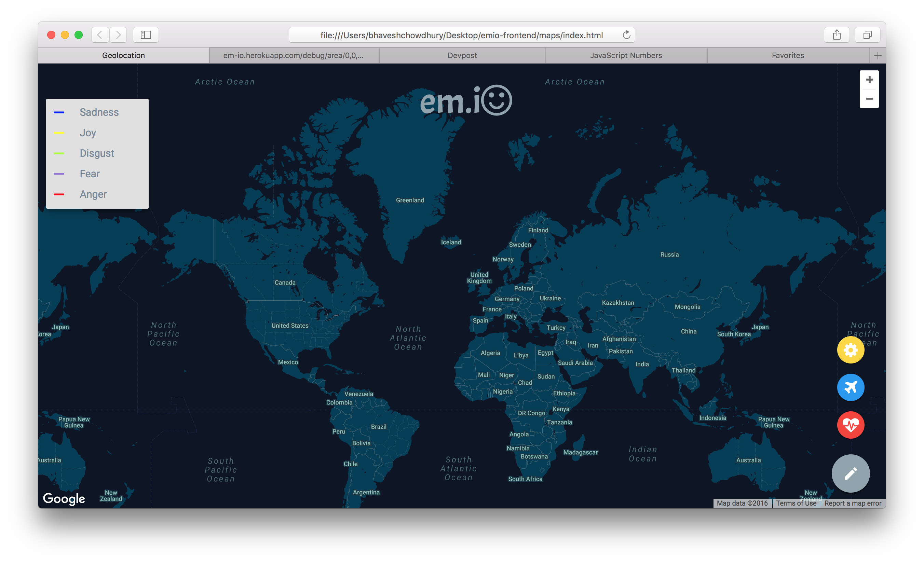The width and height of the screenshot is (924, 563).
Task: Click the yellow gear settings button
Action: (851, 350)
